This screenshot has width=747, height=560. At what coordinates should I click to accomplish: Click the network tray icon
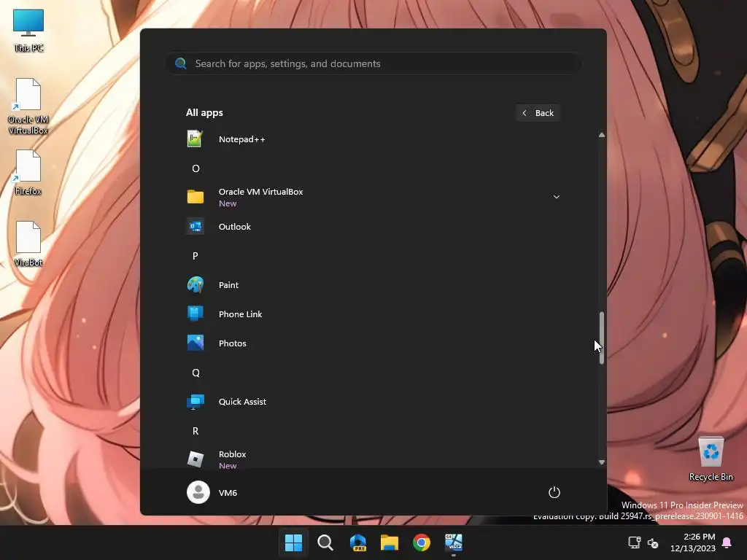pyautogui.click(x=635, y=542)
